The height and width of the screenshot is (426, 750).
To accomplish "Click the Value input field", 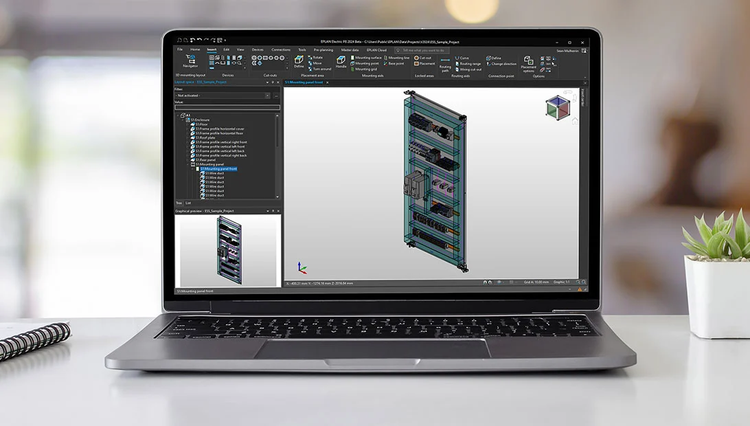I will coord(227,107).
